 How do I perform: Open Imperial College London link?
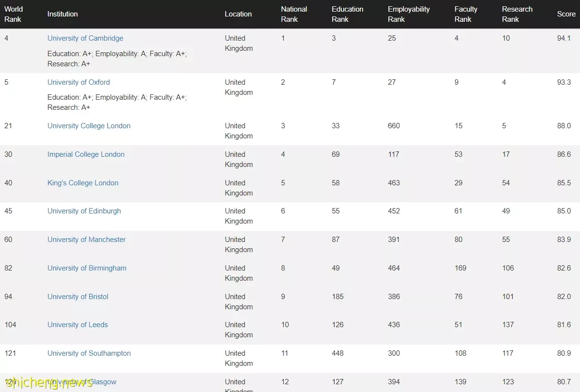coord(86,154)
